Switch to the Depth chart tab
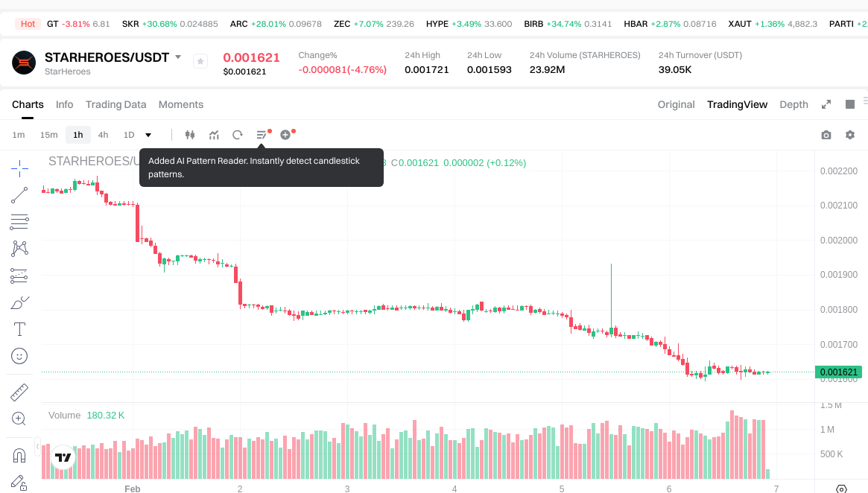 pos(793,104)
